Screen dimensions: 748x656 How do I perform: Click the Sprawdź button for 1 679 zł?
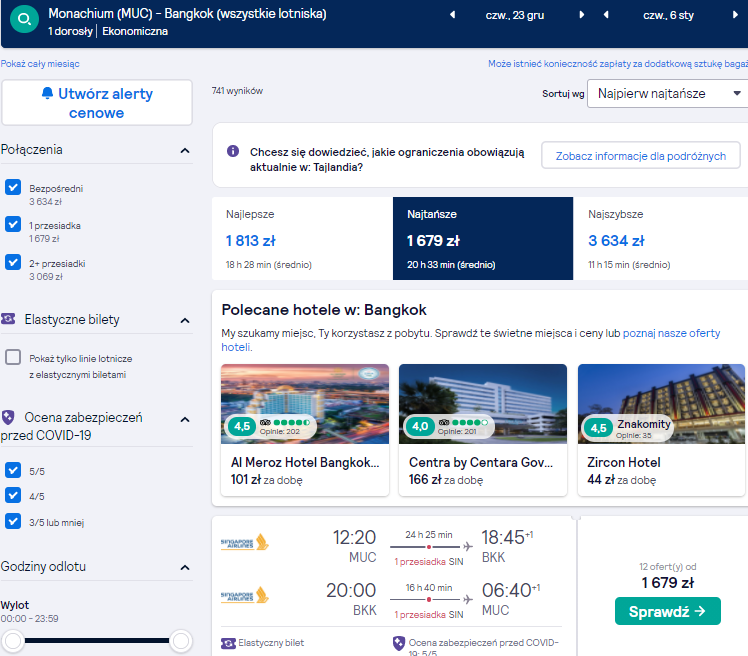coord(667,611)
